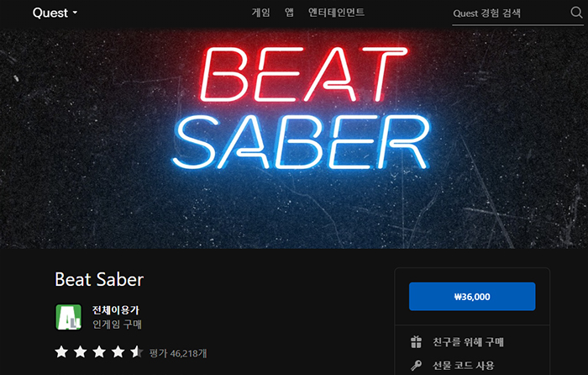
Task: Select 친구를 위해 구매 option
Action: point(469,342)
